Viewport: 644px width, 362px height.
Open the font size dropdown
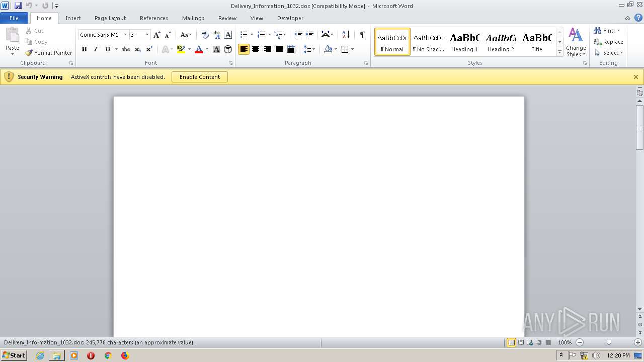147,35
